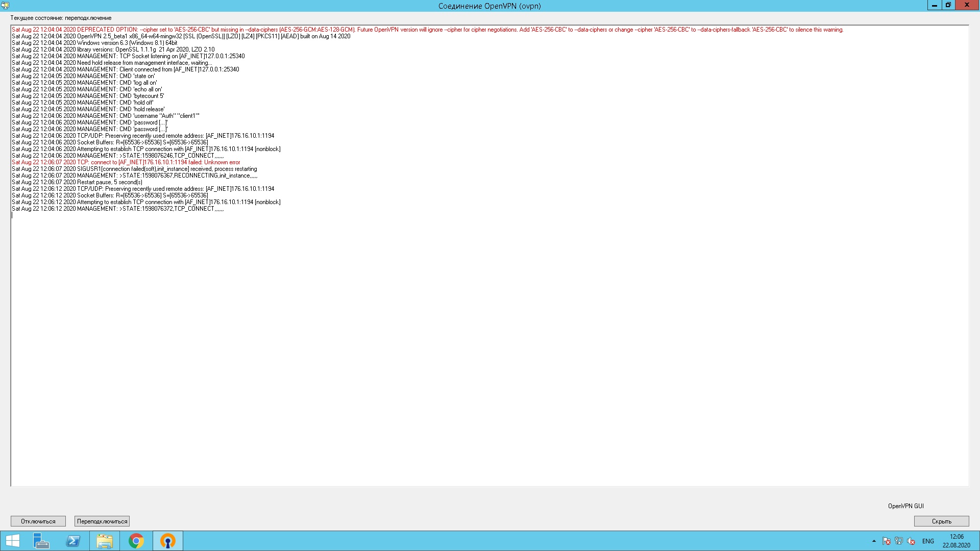This screenshot has height=551, width=980.
Task: Click the muted volume tray icon
Action: click(x=911, y=541)
